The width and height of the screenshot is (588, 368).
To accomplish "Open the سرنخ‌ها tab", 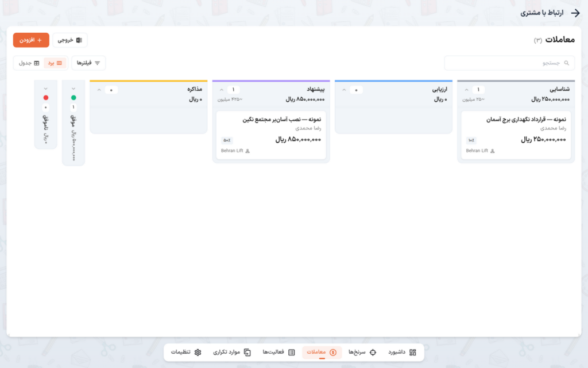I will click(x=362, y=352).
